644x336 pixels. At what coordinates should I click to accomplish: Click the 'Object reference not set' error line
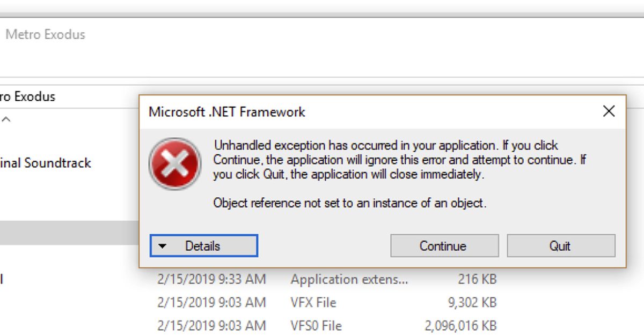[x=349, y=203]
